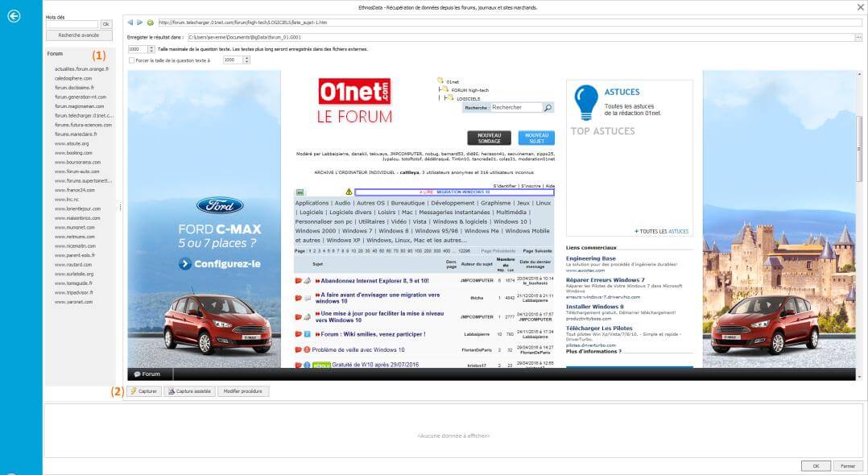Open Recherche avancée

79,35
